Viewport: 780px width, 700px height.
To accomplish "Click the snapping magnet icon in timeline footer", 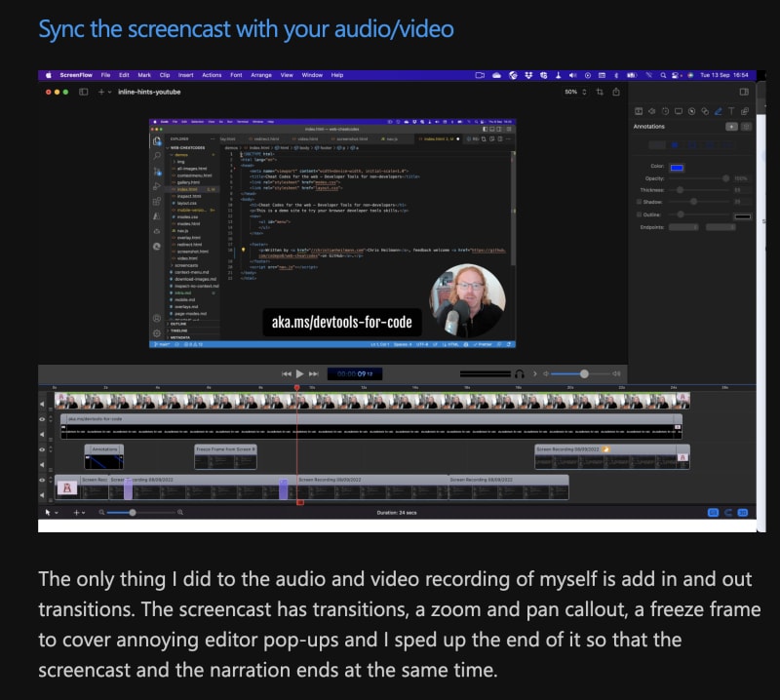I will (728, 513).
